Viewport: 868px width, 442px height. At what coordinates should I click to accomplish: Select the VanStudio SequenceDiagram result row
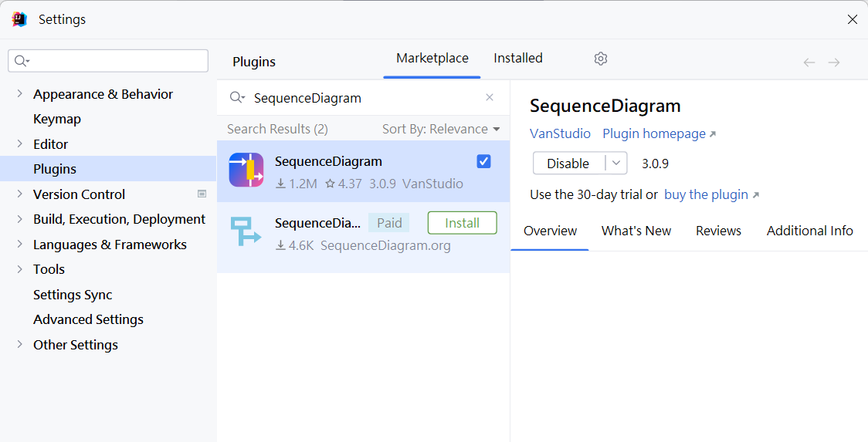pos(363,171)
